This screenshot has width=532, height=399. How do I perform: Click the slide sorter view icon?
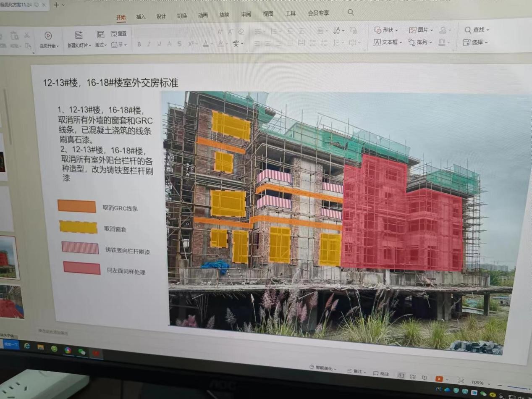tap(413, 376)
